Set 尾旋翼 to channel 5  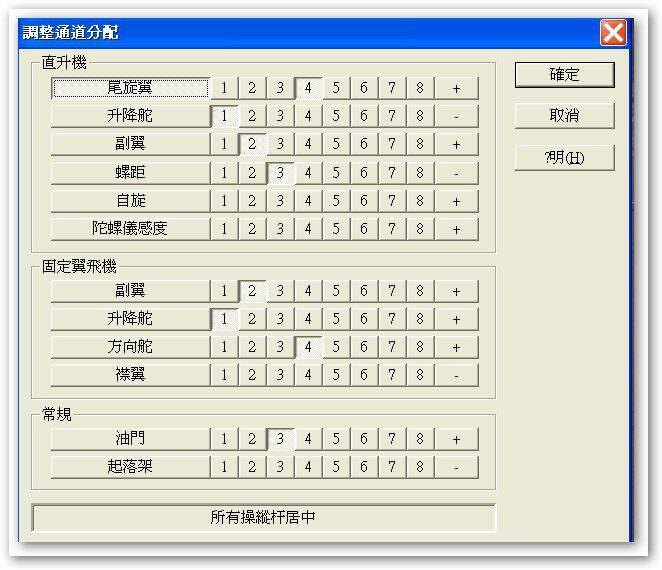point(336,88)
